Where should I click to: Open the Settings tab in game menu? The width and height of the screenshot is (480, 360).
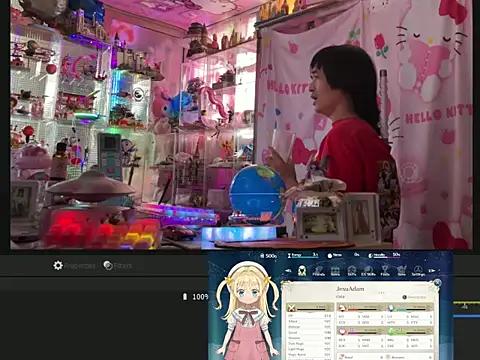click(x=418, y=271)
